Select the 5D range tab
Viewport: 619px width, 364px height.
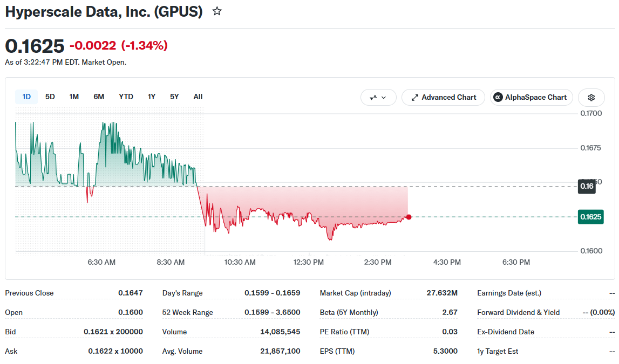50,97
